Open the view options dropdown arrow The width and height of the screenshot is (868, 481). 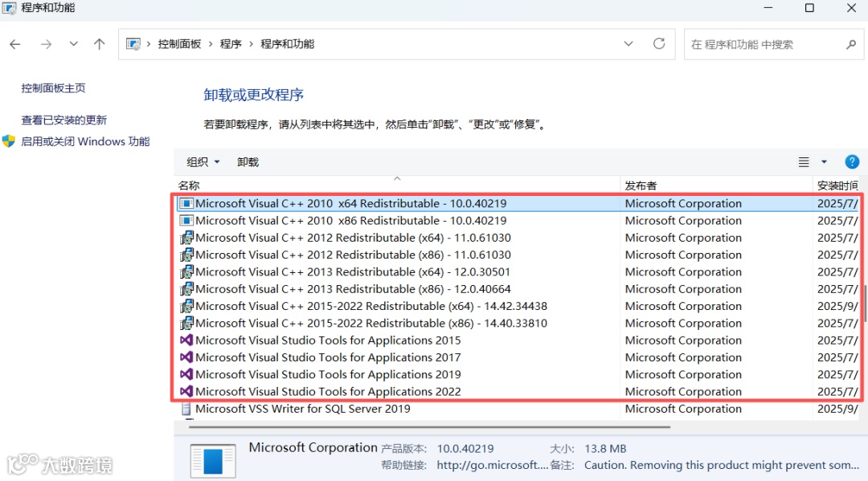[824, 162]
